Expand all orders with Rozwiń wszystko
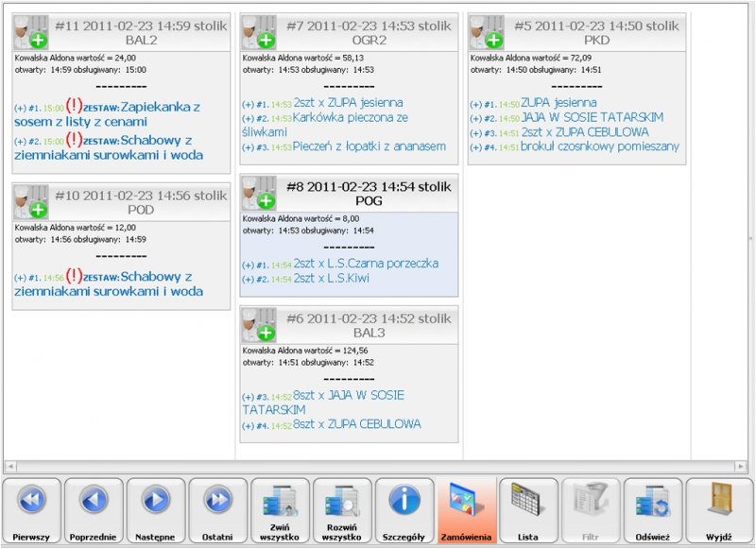Viewport: 756px width, 549px height. pyautogui.click(x=342, y=511)
